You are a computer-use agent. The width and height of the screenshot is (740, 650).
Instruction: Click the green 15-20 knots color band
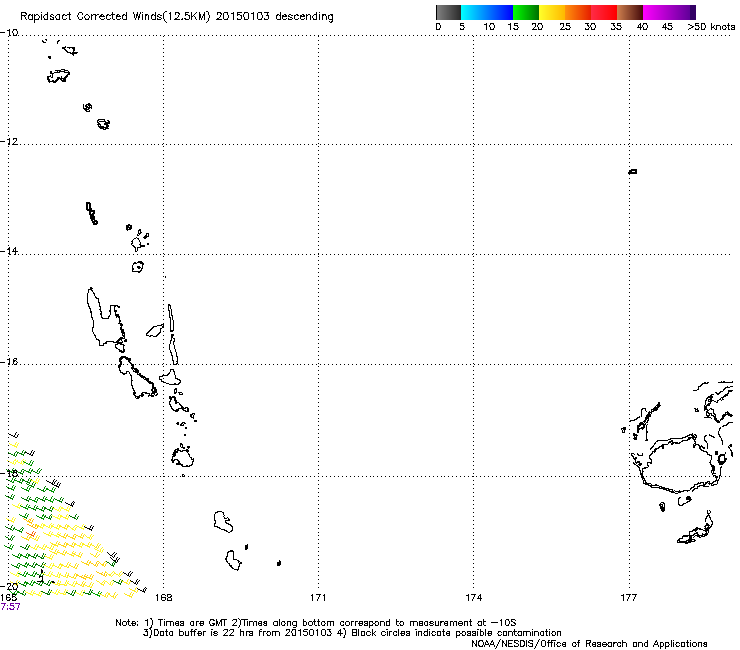point(526,12)
